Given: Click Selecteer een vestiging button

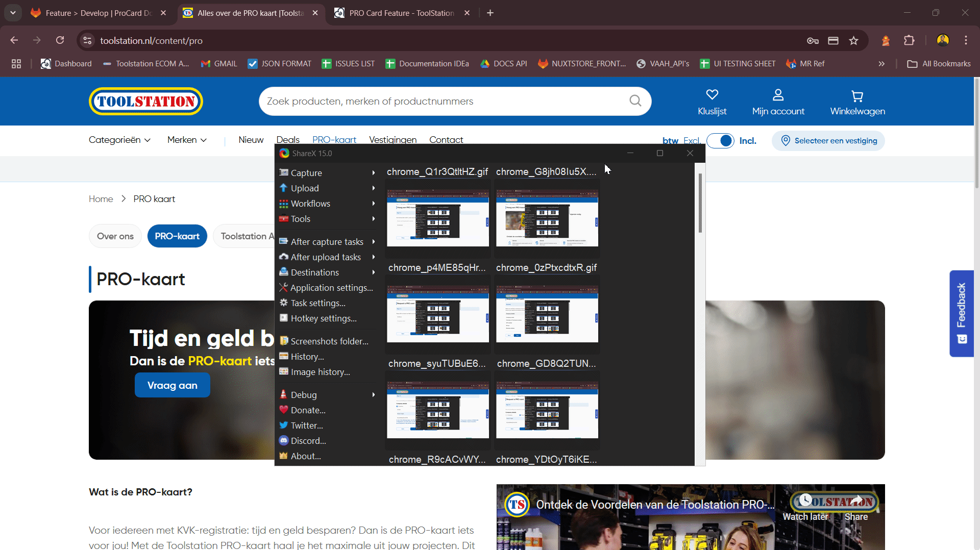Looking at the screenshot, I should point(828,141).
